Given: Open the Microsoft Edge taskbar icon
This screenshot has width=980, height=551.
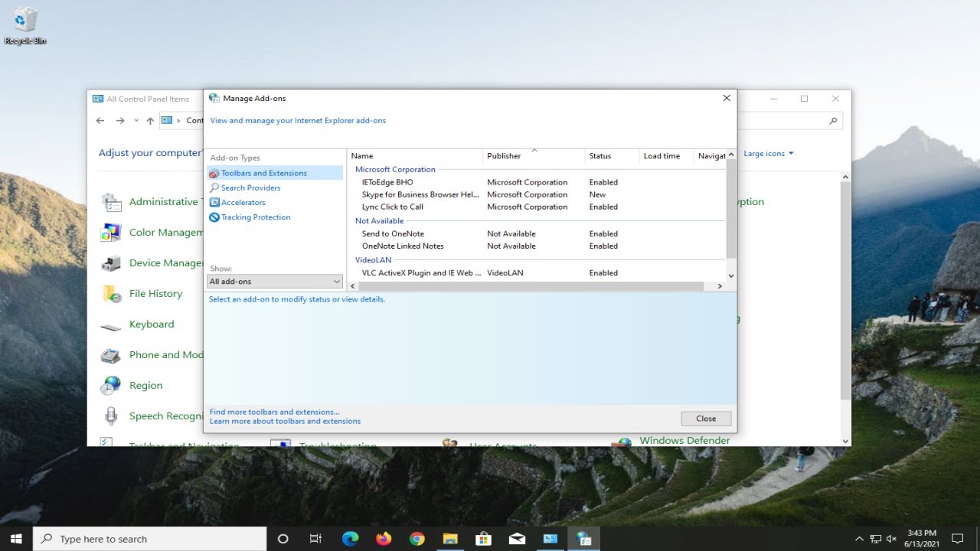Looking at the screenshot, I should [350, 539].
